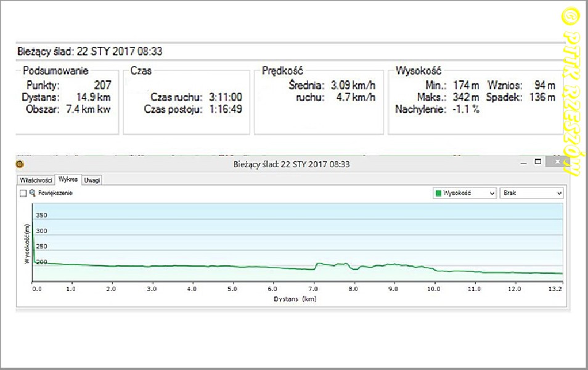Click the Średnia 3.09 km/h speed value

[353, 85]
